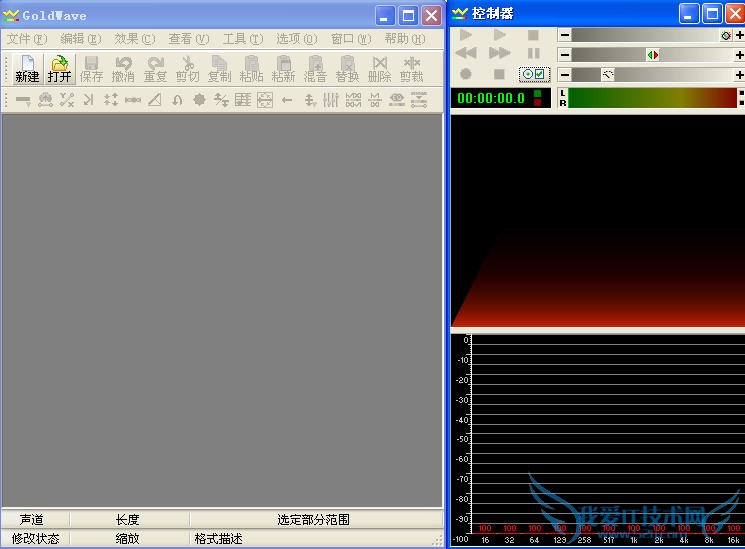Open the Tools (工具) menu
This screenshot has height=549, width=745.
pyautogui.click(x=242, y=39)
